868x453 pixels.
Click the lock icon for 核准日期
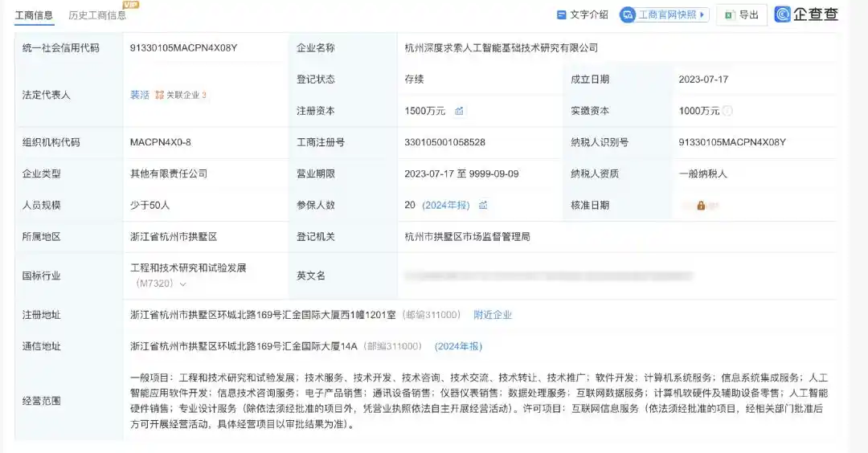tap(701, 206)
